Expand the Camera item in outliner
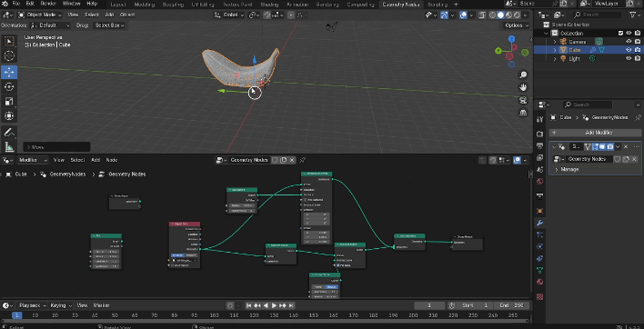This screenshot has width=644, height=329. point(555,42)
